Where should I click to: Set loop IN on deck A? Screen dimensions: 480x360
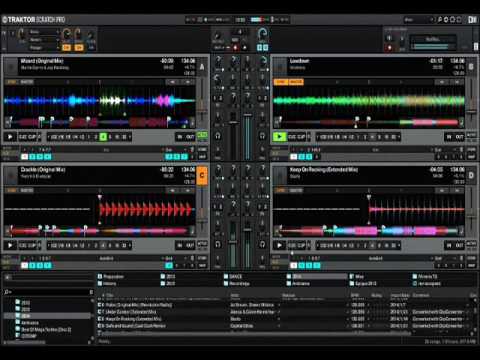180,137
